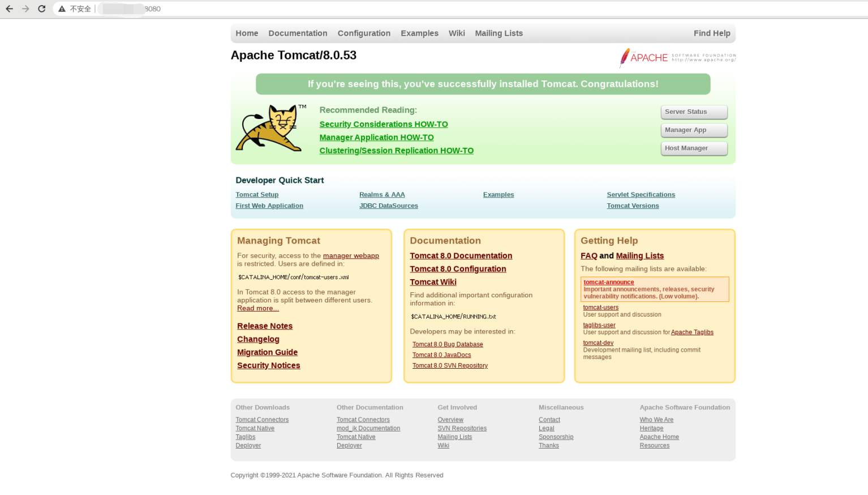Open taglibs-user mailing list link

(x=599, y=325)
